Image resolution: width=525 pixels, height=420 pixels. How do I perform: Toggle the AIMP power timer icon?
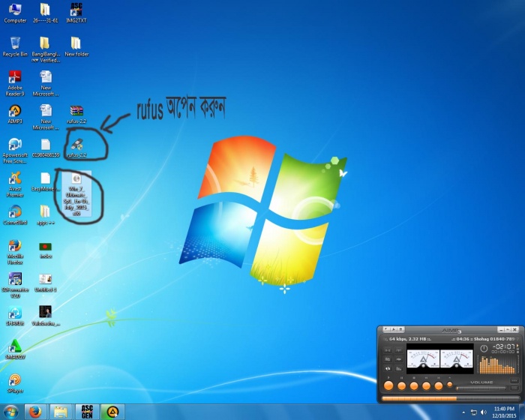484,348
